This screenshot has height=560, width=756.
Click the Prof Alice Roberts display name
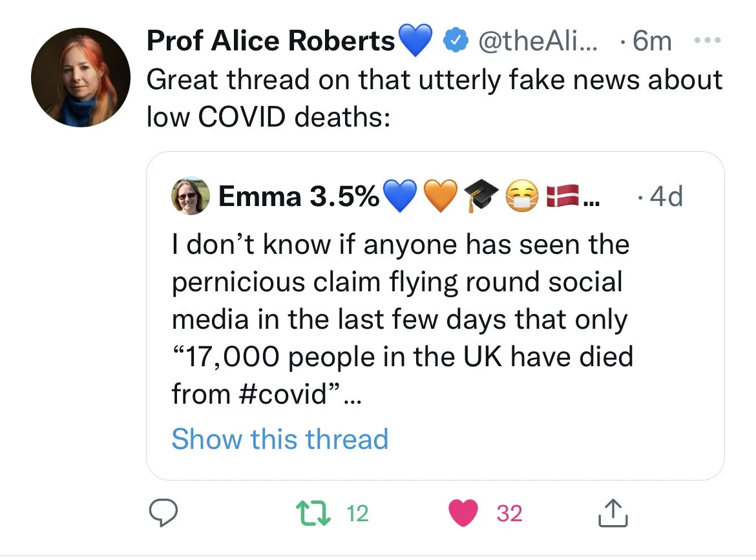point(271,40)
